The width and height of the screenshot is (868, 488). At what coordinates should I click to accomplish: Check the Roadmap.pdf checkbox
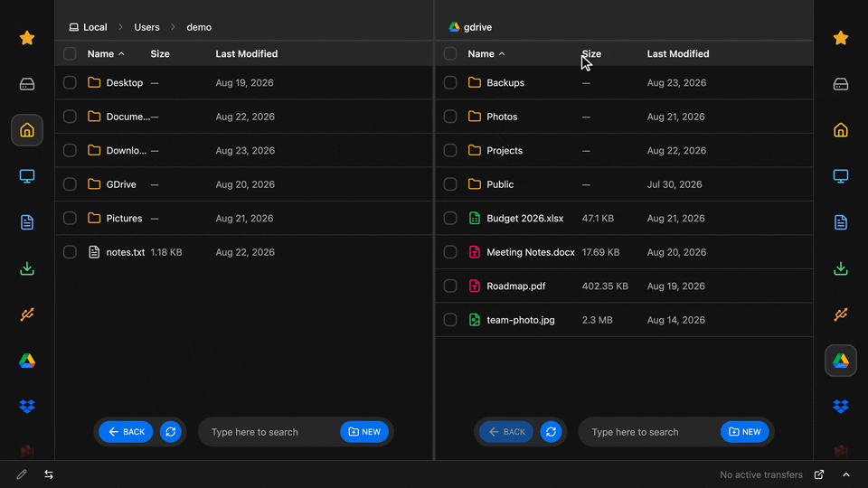click(450, 286)
